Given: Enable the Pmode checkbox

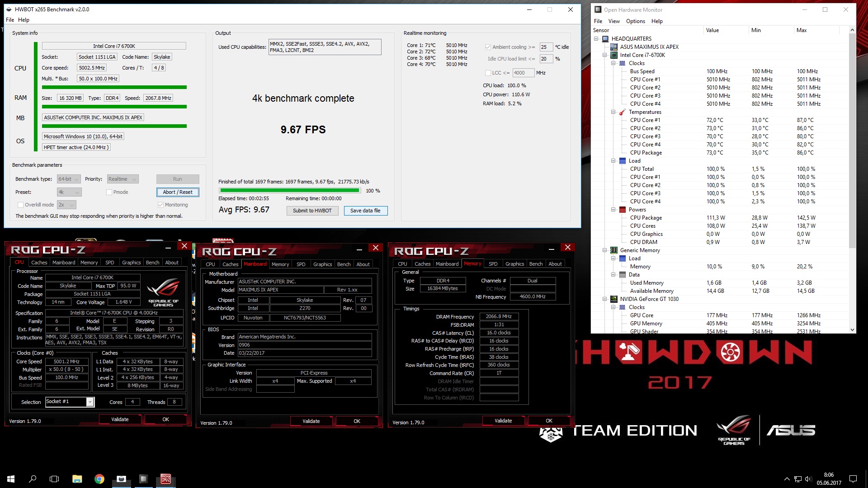Looking at the screenshot, I should (x=109, y=192).
